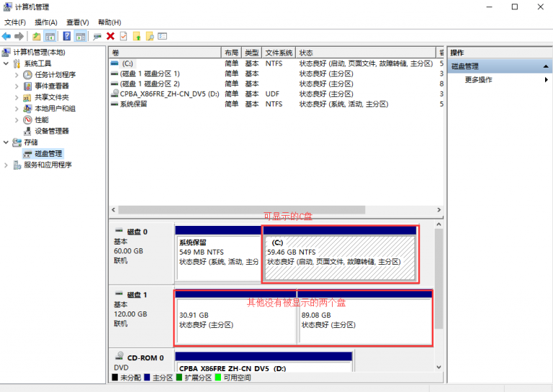Screen dimensions: 553x392
Task: Click the 文件系统 column header
Action: click(279, 53)
